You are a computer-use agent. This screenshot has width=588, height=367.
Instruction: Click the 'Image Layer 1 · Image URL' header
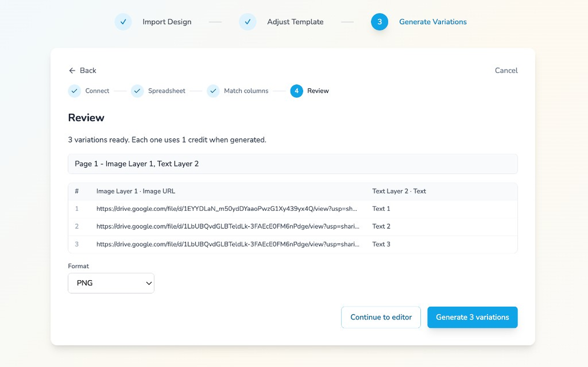pyautogui.click(x=136, y=191)
